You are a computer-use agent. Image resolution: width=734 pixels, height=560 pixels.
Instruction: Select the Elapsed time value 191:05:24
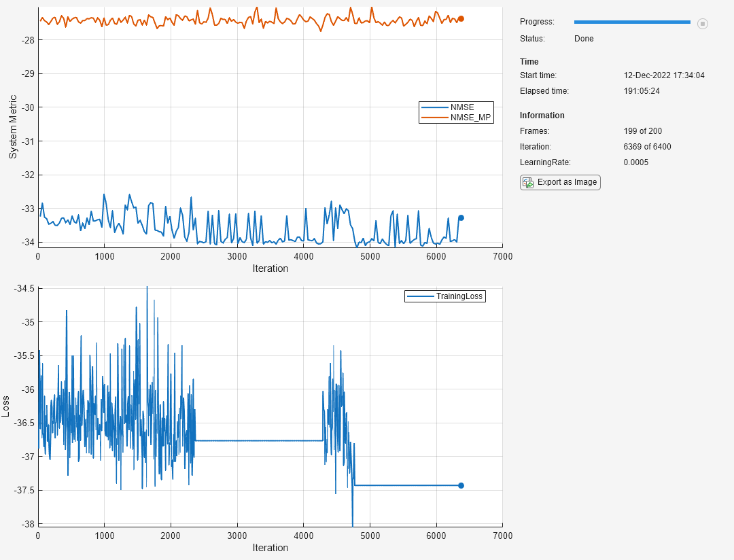click(642, 91)
